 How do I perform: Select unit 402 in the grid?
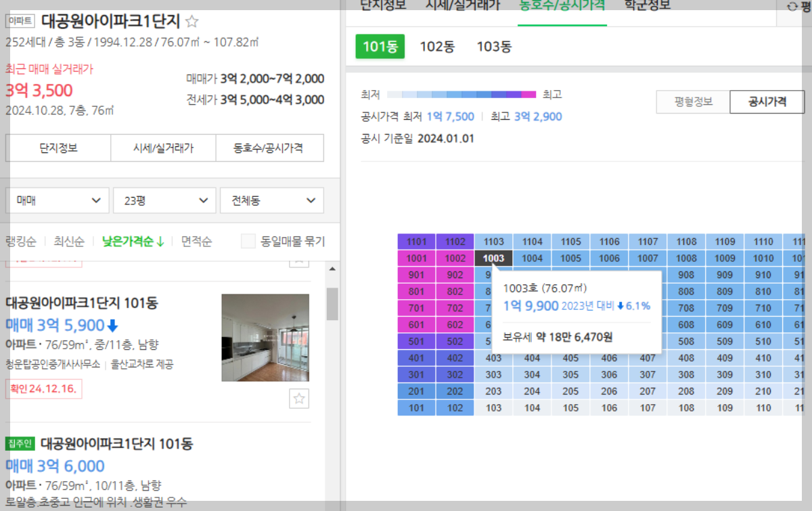[x=455, y=358]
